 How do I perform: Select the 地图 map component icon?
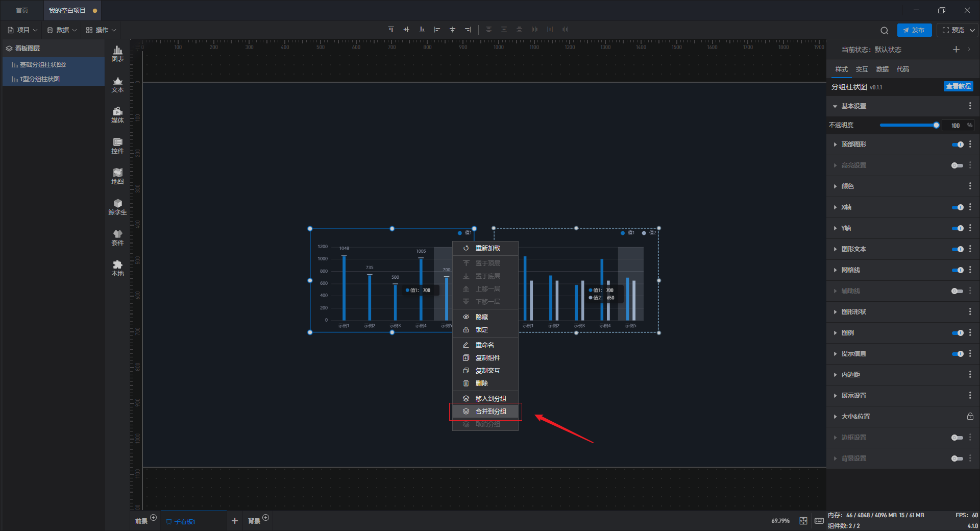pyautogui.click(x=117, y=176)
